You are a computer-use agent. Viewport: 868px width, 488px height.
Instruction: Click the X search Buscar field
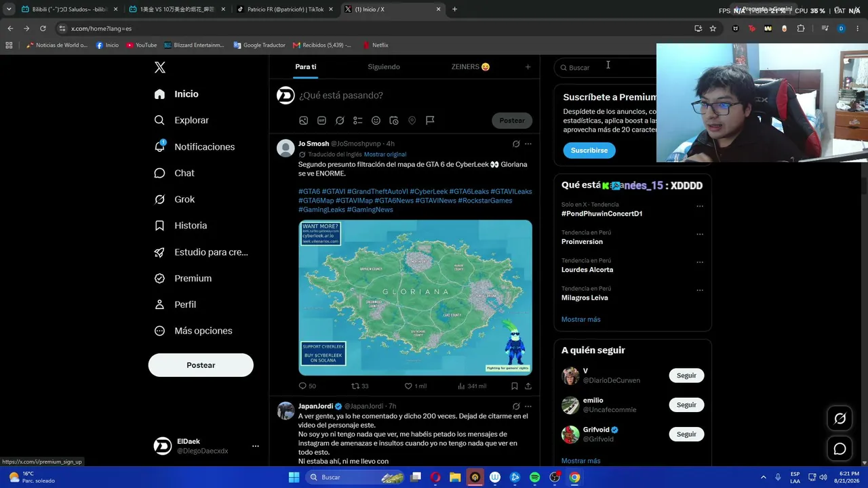pyautogui.click(x=606, y=68)
